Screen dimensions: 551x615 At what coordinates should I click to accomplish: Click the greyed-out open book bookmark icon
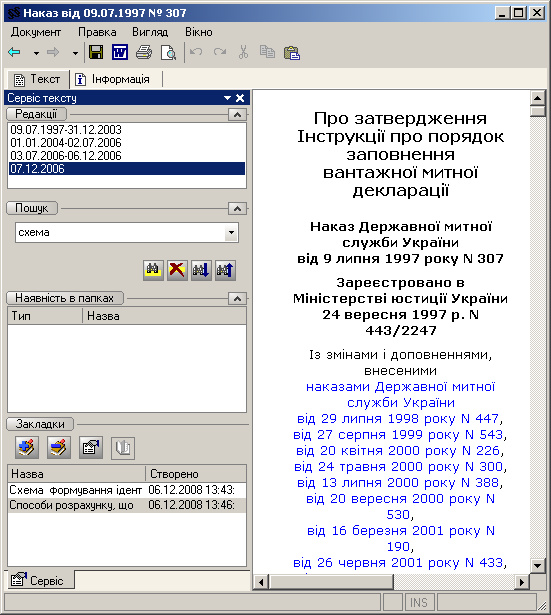point(123,448)
